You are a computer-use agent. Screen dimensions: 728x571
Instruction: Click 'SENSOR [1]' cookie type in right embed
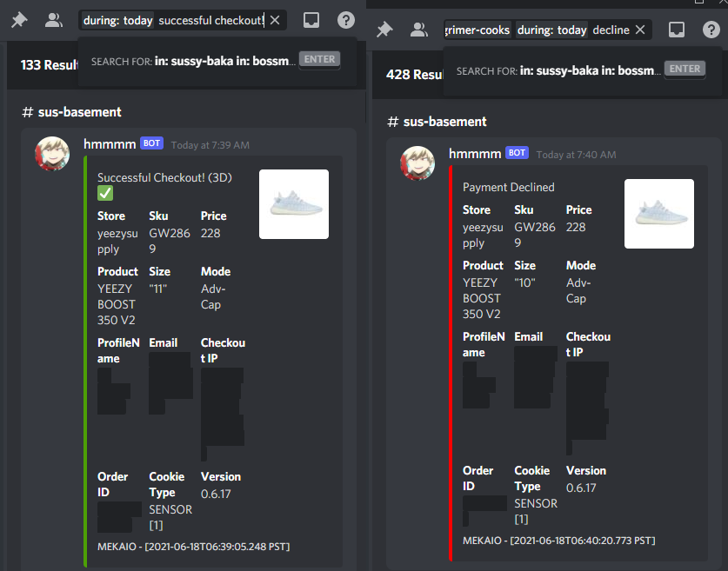pyautogui.click(x=536, y=511)
